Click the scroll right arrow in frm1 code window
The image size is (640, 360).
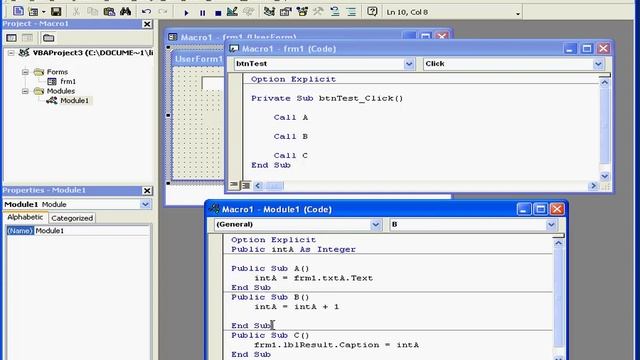pos(593,186)
